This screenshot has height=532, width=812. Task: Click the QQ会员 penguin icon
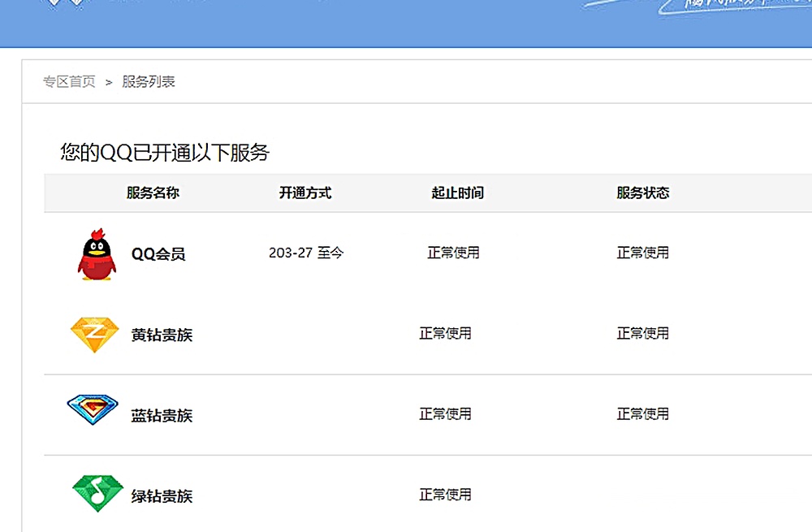tap(97, 254)
